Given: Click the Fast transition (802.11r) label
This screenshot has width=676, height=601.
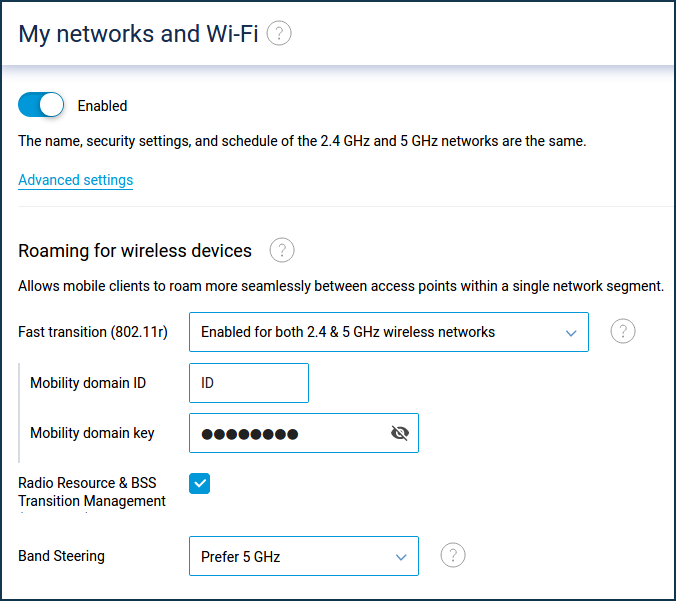Looking at the screenshot, I should point(93,332).
